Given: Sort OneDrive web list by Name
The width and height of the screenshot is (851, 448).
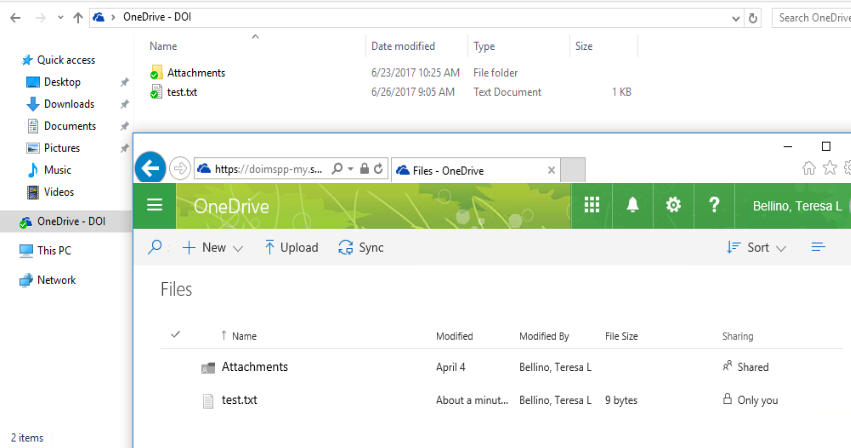Looking at the screenshot, I should point(244,336).
